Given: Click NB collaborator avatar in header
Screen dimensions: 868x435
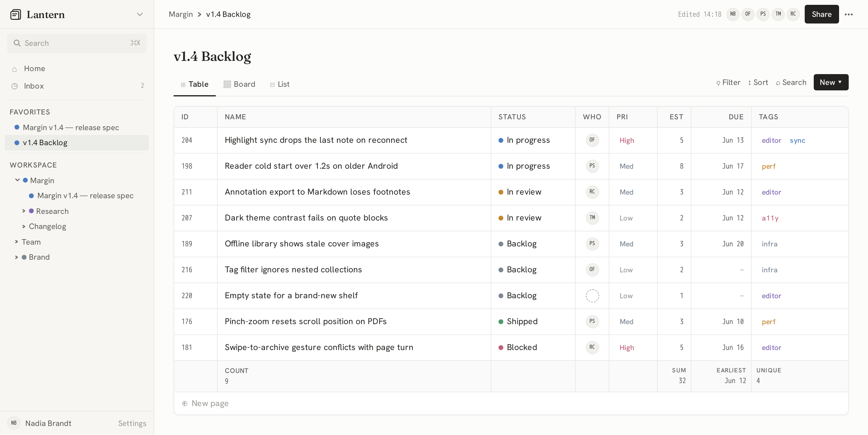Looking at the screenshot, I should click(733, 14).
